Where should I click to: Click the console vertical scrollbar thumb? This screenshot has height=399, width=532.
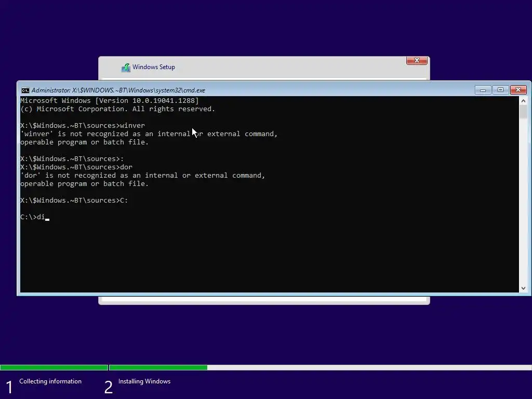pos(523,112)
